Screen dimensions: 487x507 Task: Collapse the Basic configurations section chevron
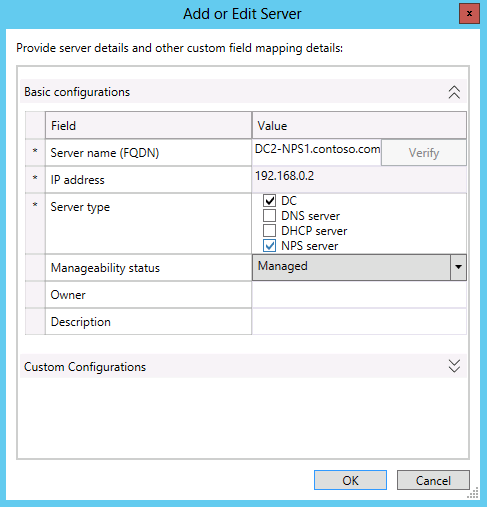point(454,92)
